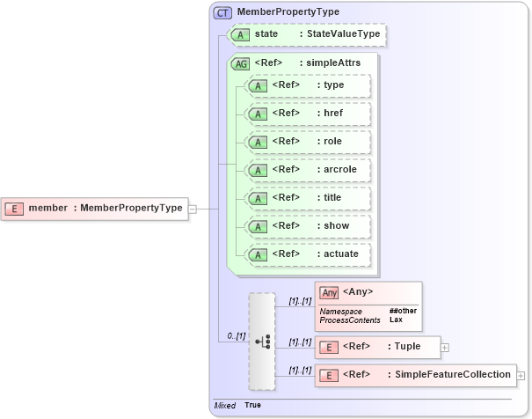Select the actuate attribute label
This screenshot has width=532, height=419.
point(341,254)
